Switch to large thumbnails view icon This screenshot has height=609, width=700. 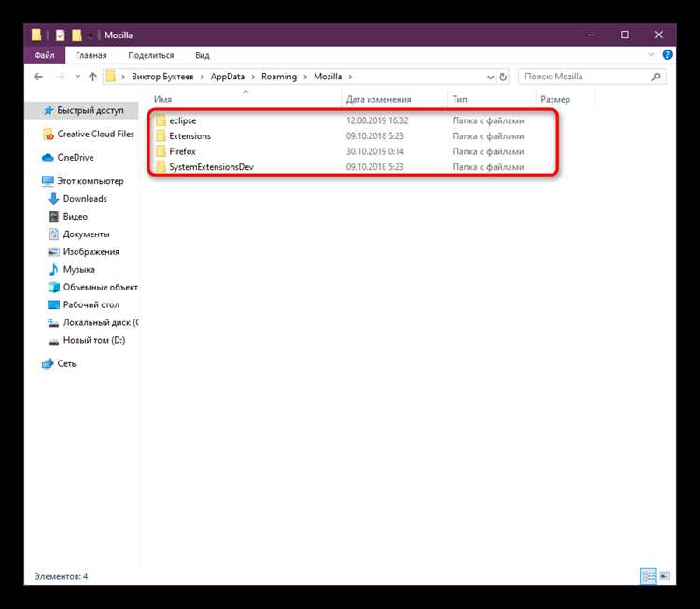(665, 575)
